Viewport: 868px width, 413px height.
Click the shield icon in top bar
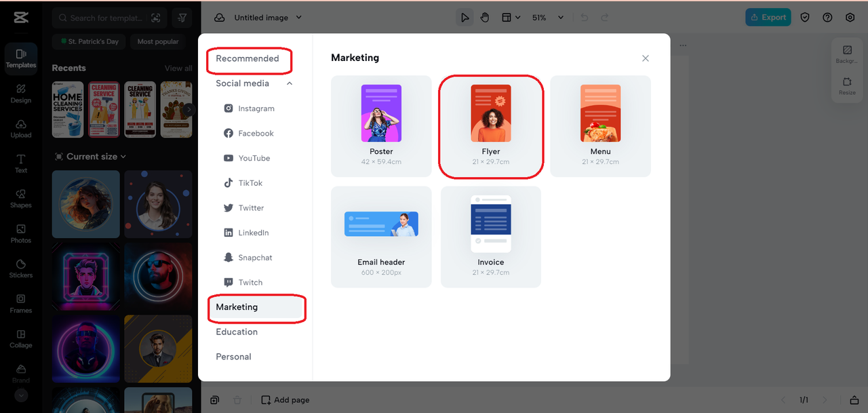805,18
